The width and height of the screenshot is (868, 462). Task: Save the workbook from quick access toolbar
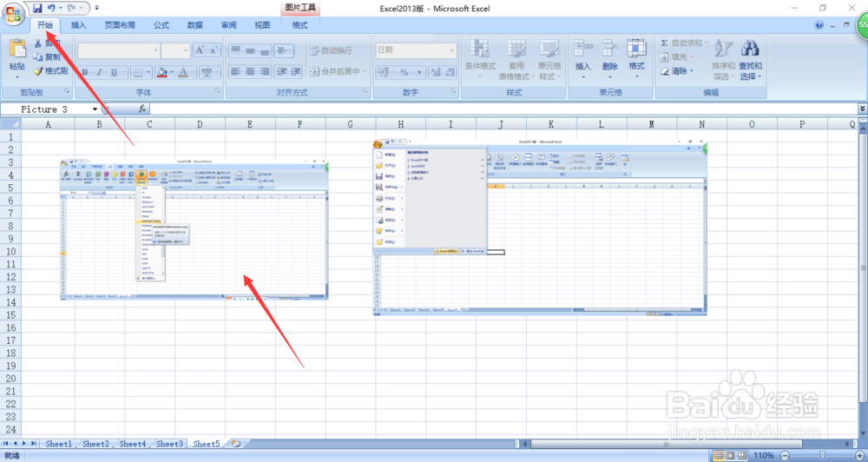(37, 9)
